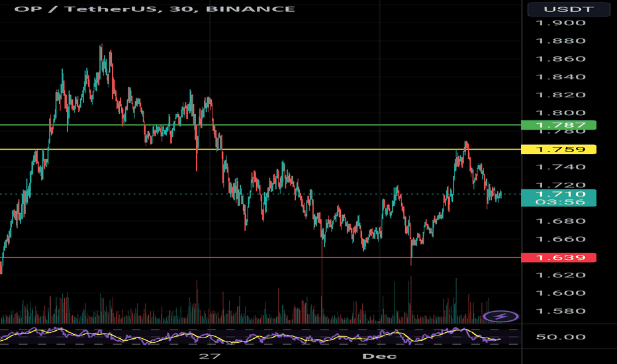Click the 1.580 price axis label
Viewport: 617px width, 364px height.
coord(561,311)
